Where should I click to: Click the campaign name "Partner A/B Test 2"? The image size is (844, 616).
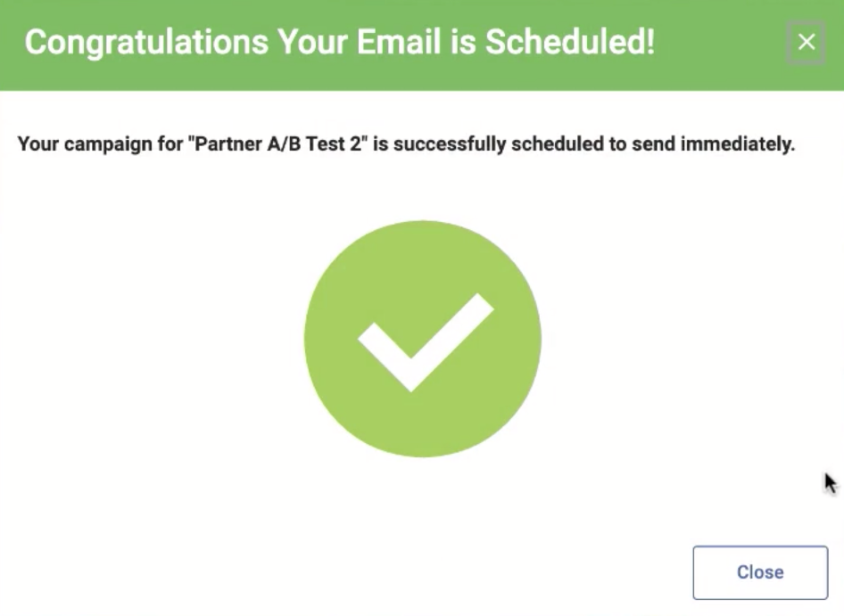(277, 144)
